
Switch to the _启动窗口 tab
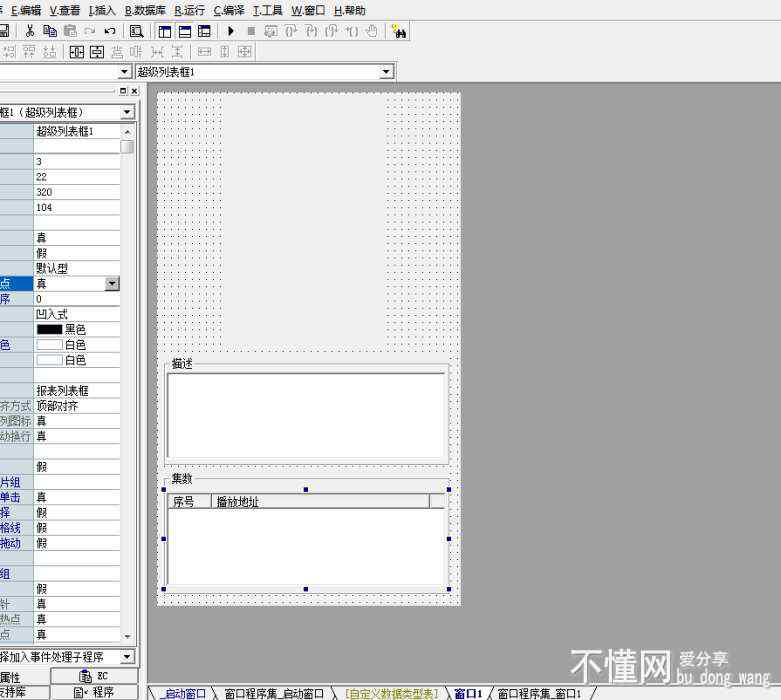tap(183, 693)
